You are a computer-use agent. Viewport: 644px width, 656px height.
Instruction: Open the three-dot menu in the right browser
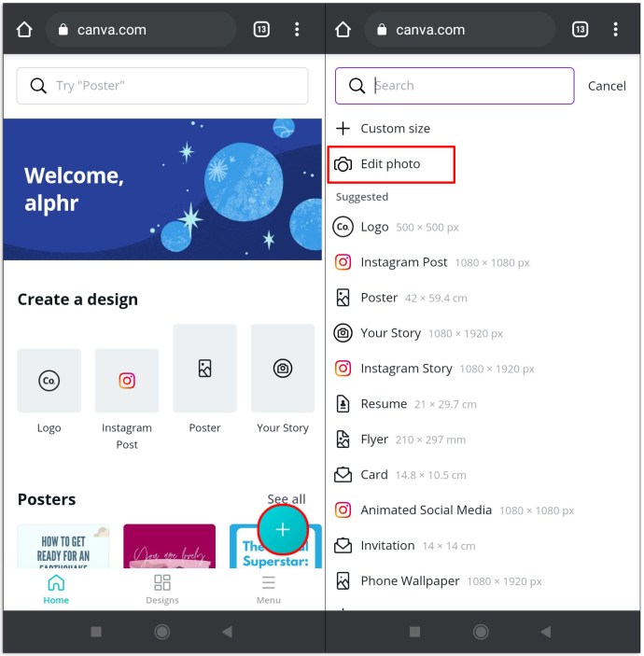point(615,29)
